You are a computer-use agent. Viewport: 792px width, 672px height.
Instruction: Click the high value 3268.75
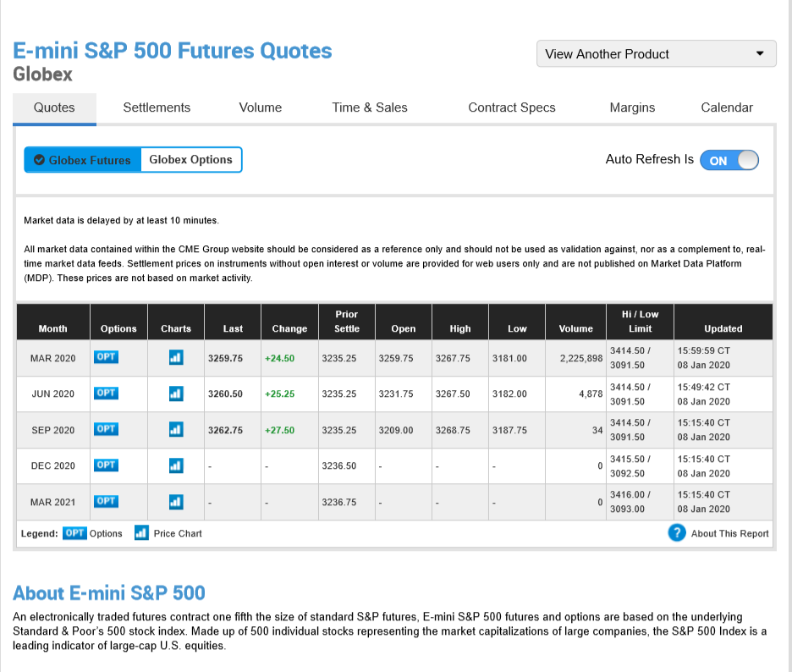(x=453, y=430)
